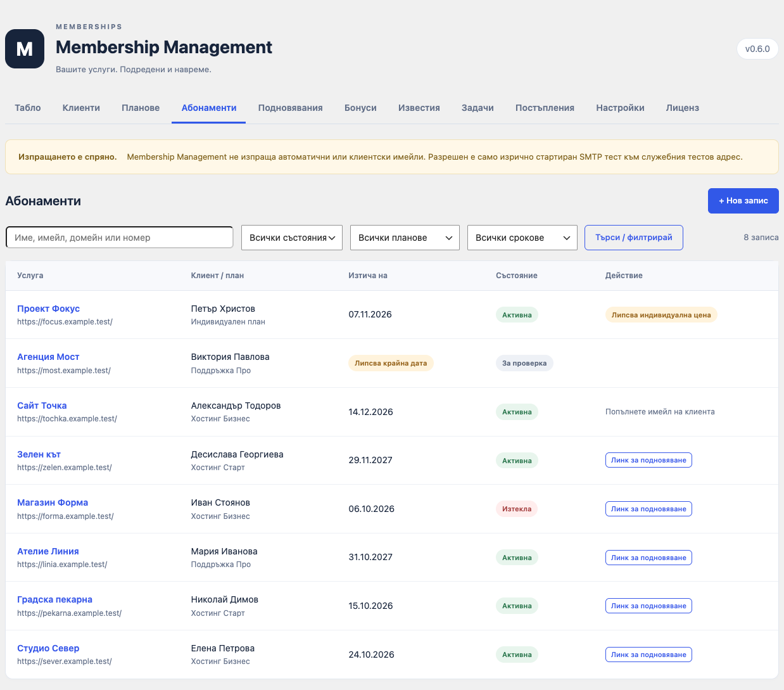Click renewal link button for Зелен кът
Image resolution: width=784 pixels, height=690 pixels.
[x=648, y=460]
